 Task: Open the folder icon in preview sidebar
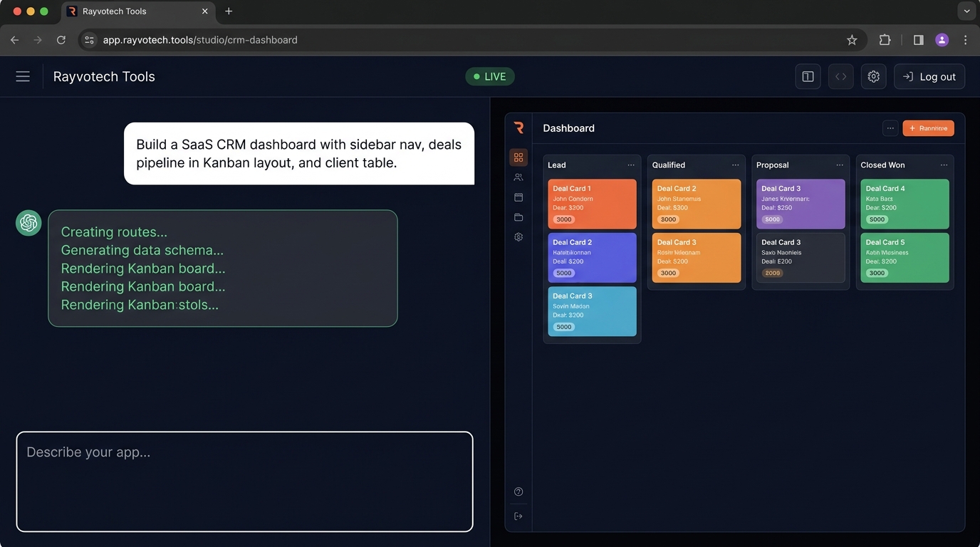click(518, 217)
